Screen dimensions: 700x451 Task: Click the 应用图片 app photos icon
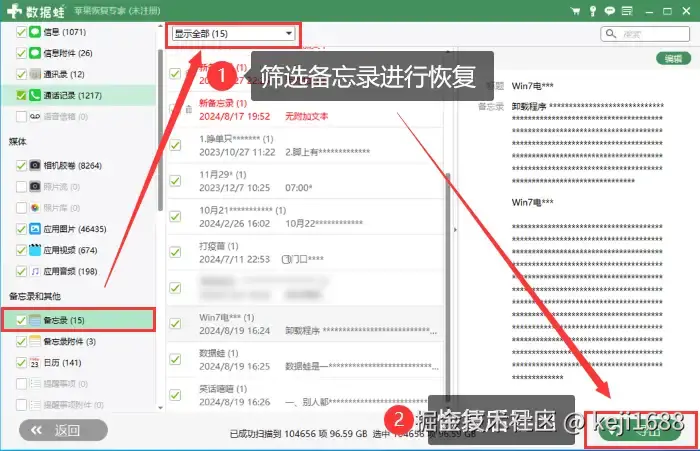coord(35,229)
